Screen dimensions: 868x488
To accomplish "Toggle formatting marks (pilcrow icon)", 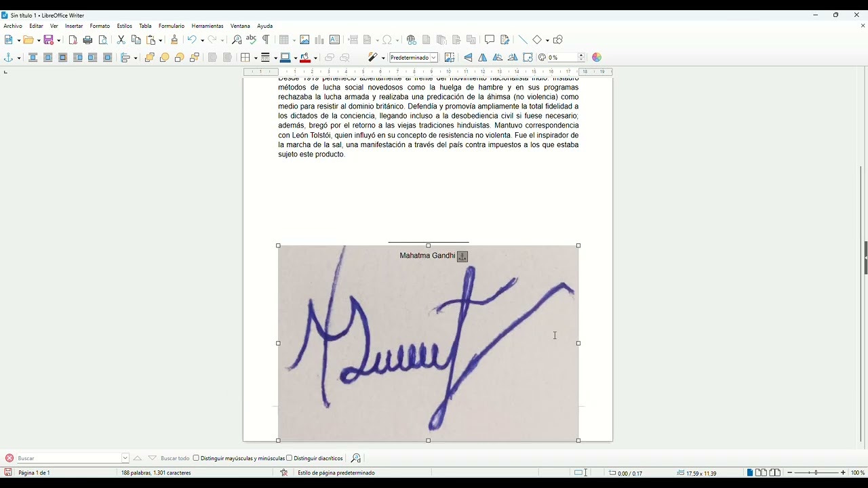I will [267, 40].
